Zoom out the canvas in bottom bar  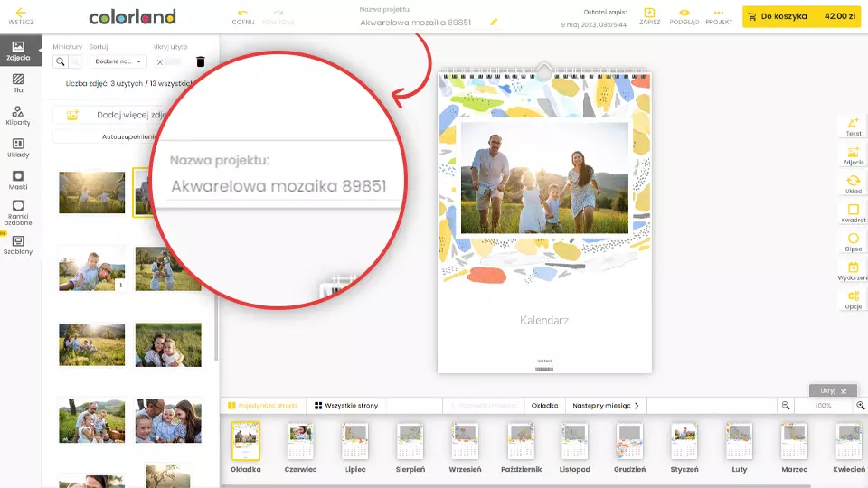[x=786, y=406]
